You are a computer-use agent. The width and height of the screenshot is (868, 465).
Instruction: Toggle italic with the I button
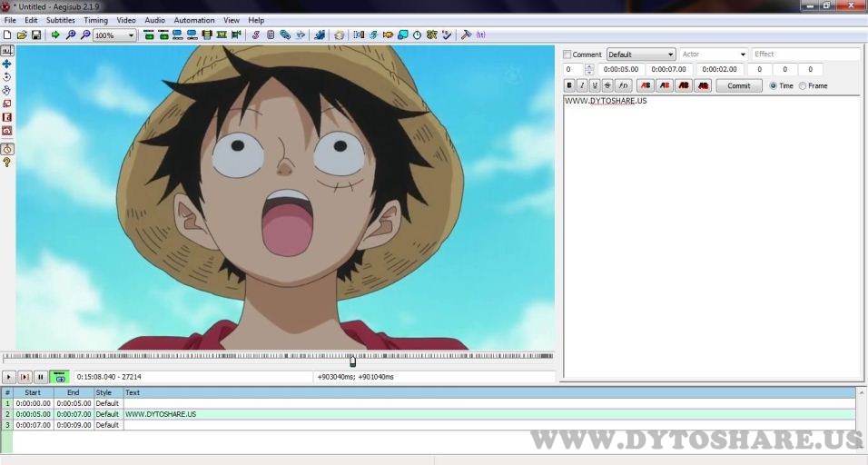582,85
